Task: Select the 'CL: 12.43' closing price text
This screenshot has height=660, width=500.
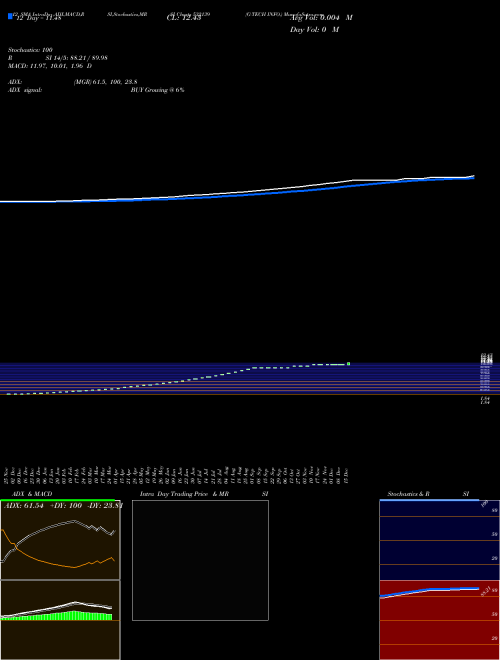Action: [x=184, y=18]
